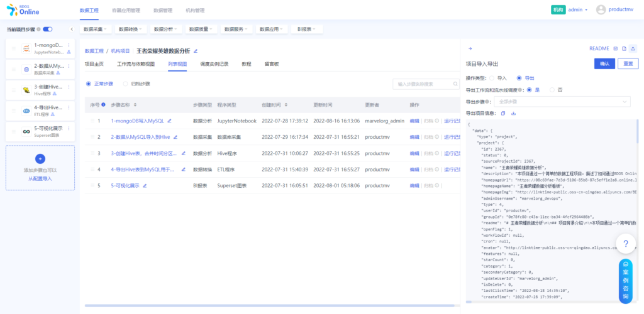Open more options for 3-创建Hive sidebar step
The image size is (644, 314).
pos(69,87)
